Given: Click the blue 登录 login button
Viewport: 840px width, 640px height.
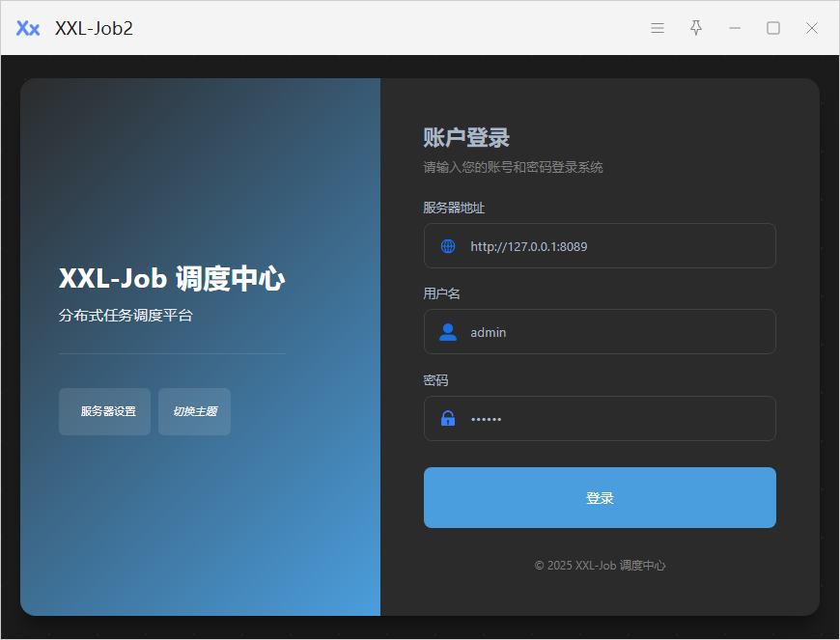Looking at the screenshot, I should tap(600, 497).
